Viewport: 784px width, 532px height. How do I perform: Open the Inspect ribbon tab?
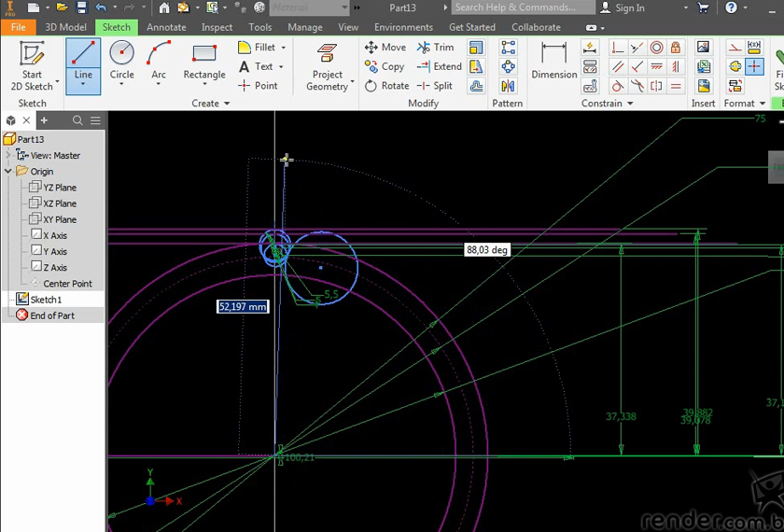pyautogui.click(x=217, y=27)
